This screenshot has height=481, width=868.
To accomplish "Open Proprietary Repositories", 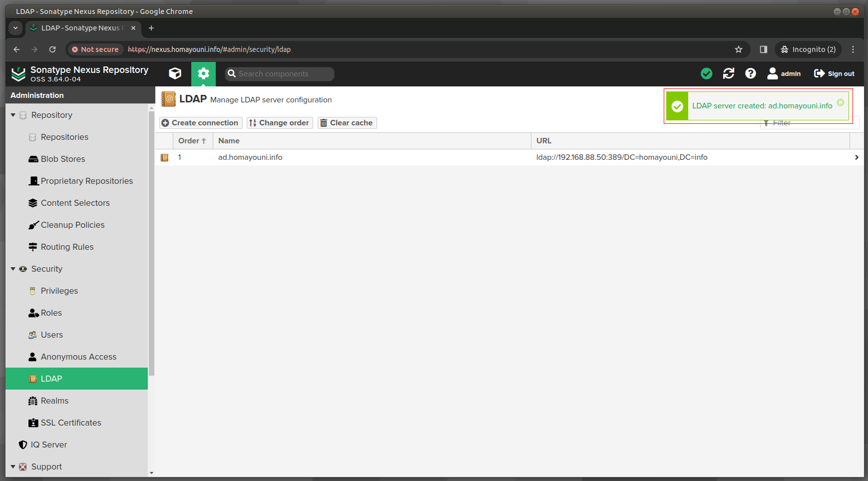I will pos(87,181).
